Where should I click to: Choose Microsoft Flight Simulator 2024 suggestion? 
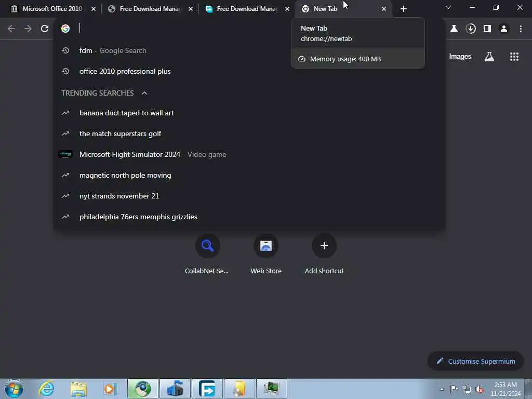pyautogui.click(x=249, y=154)
